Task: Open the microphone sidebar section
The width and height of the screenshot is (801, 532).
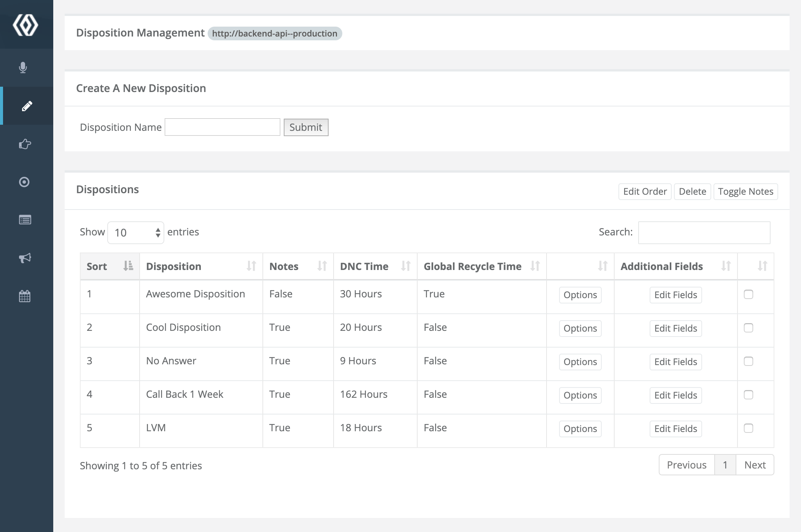Action: [x=23, y=68]
